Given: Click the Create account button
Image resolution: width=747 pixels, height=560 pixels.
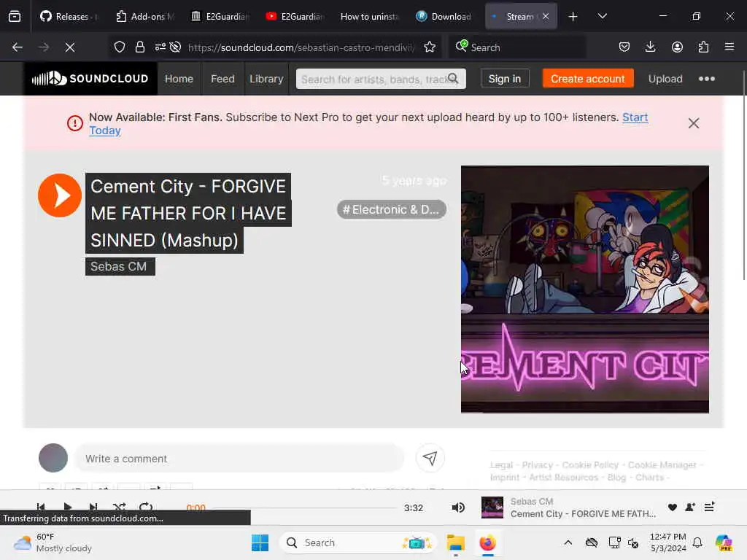Looking at the screenshot, I should point(588,79).
